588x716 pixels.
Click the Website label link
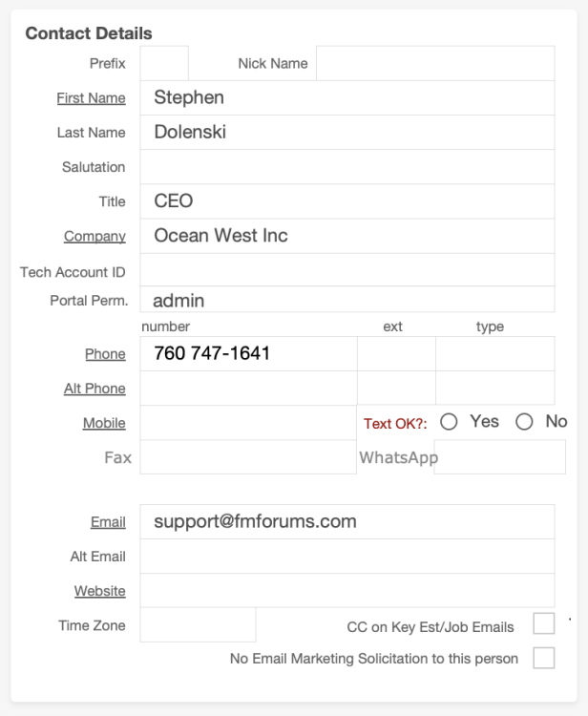point(100,591)
